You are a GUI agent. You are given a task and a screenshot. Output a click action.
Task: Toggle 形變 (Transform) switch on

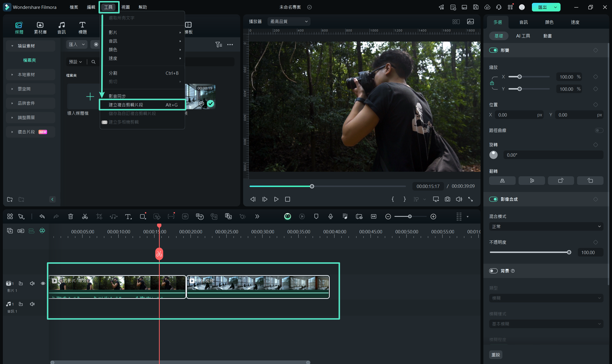[x=494, y=50]
